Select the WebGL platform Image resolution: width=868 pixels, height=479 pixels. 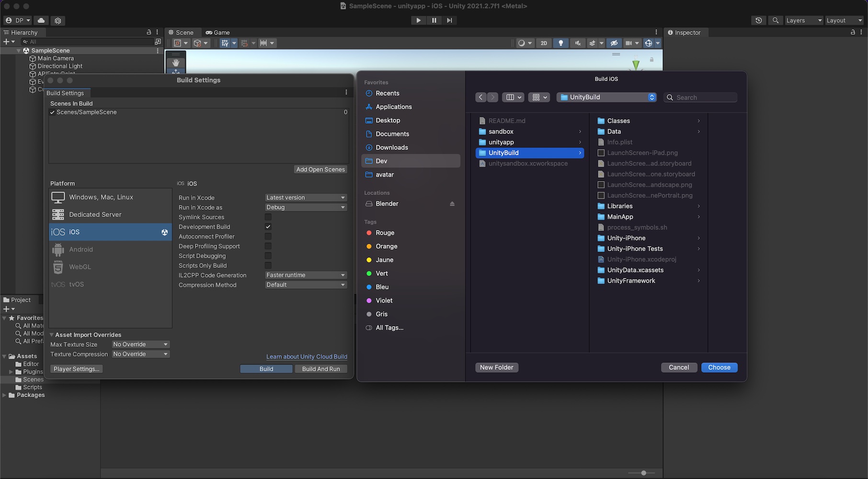110,267
